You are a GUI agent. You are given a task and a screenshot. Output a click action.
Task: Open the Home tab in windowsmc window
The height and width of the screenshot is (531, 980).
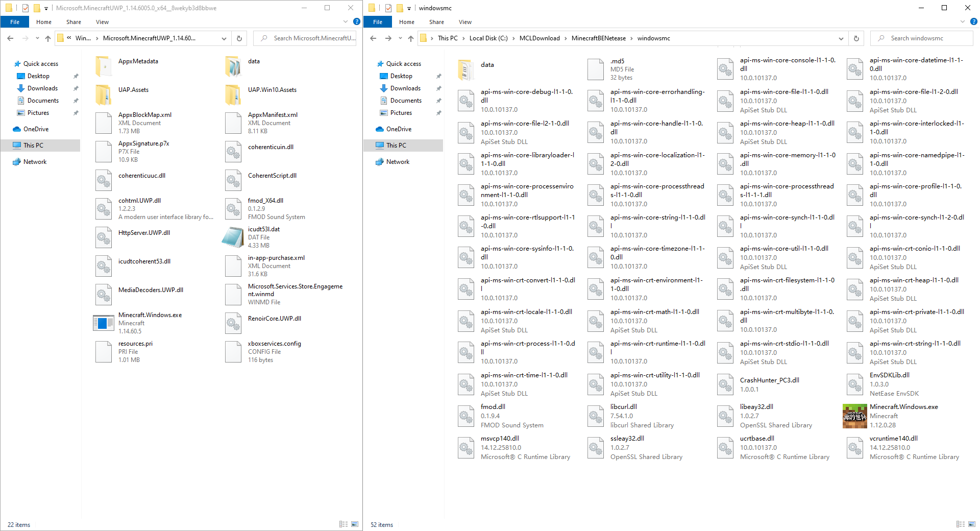pos(407,22)
